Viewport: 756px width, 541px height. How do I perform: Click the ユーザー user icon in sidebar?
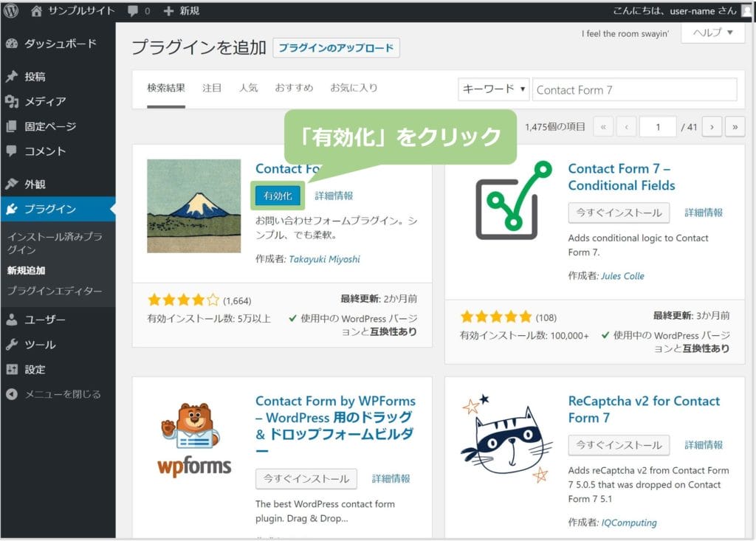[x=12, y=319]
